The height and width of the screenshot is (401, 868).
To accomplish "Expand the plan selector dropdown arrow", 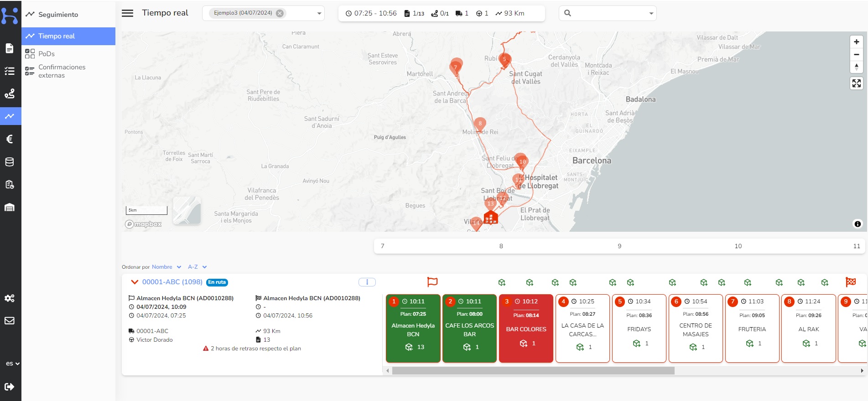I will pos(319,14).
